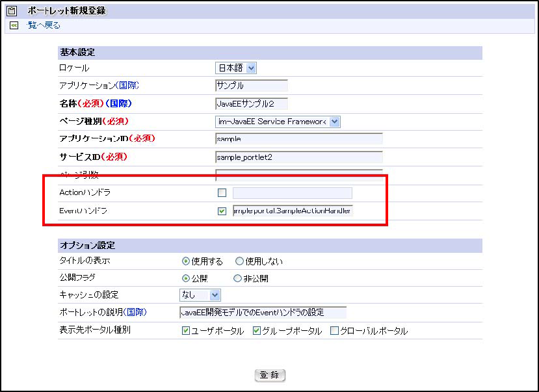Click the Eventハンドラ class name field

(293, 211)
